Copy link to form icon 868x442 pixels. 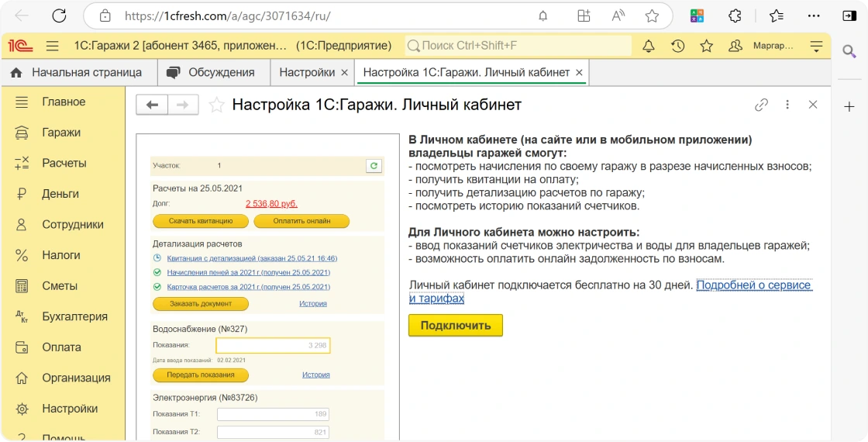(762, 105)
